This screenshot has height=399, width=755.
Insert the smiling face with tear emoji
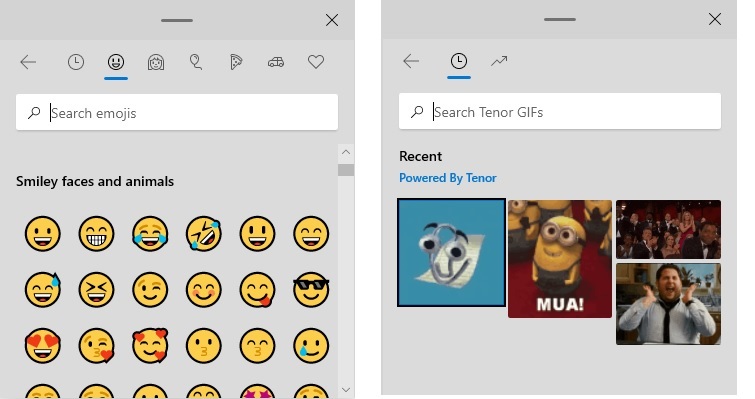311,346
